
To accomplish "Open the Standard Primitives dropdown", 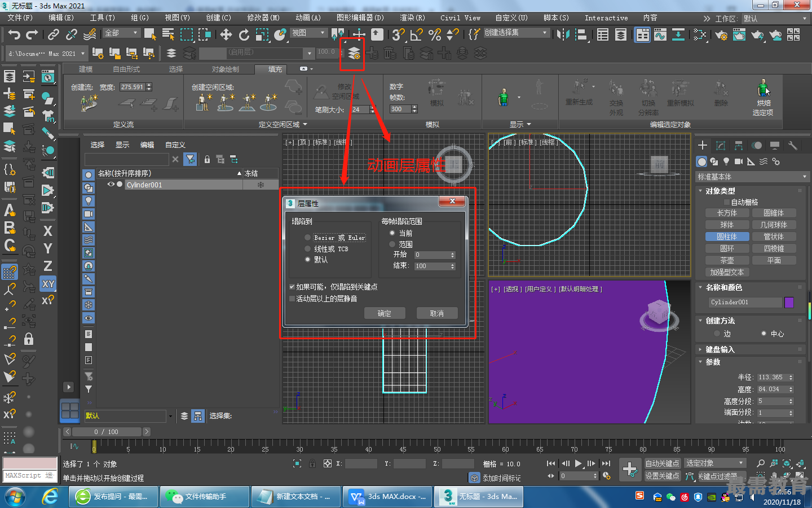I will tap(752, 177).
